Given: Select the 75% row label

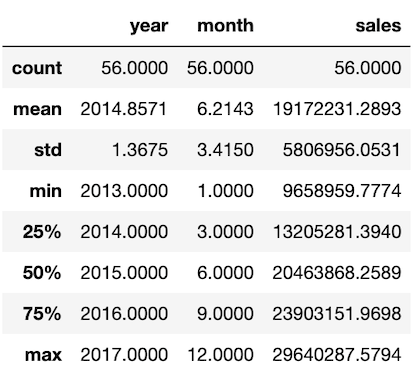Looking at the screenshot, I should pos(42,314).
